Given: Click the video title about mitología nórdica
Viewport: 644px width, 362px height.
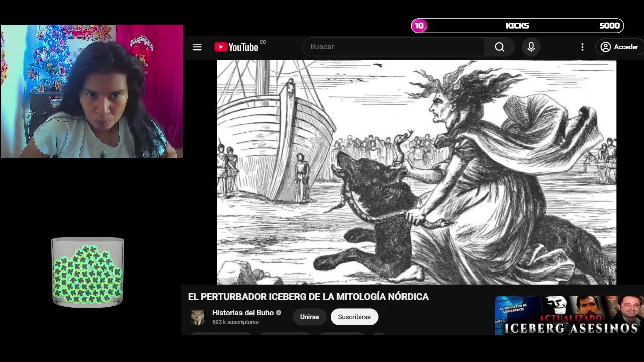Looking at the screenshot, I should pos(308,297).
